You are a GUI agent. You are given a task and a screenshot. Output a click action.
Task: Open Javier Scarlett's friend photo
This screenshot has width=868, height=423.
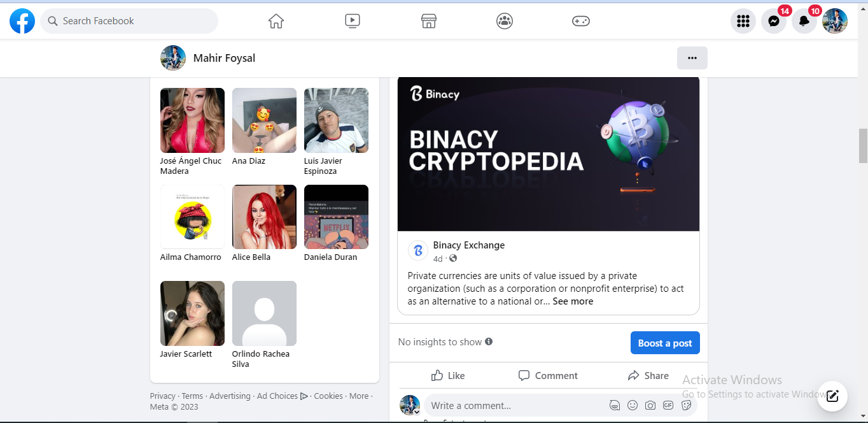coord(192,313)
